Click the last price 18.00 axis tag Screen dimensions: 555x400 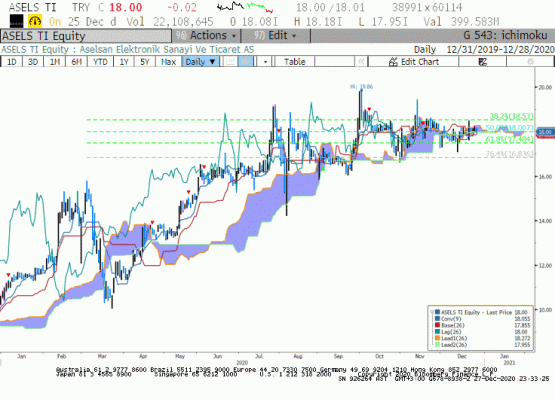point(545,132)
